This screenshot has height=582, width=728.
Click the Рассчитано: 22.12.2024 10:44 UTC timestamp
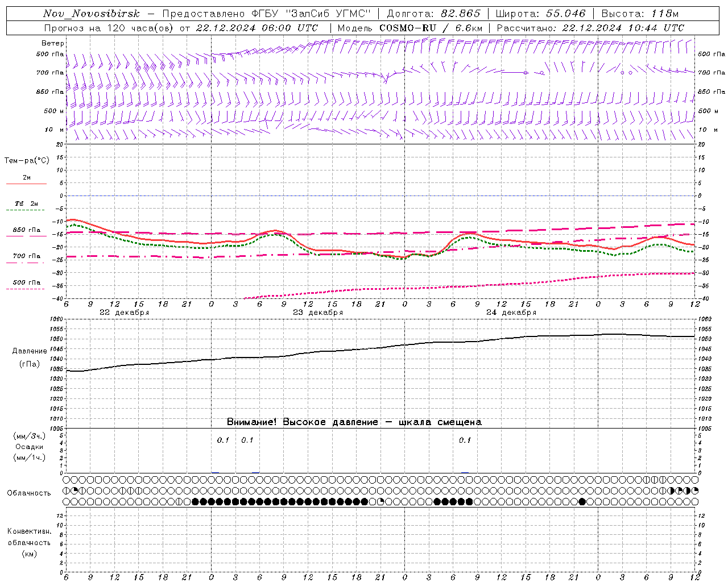point(590,28)
